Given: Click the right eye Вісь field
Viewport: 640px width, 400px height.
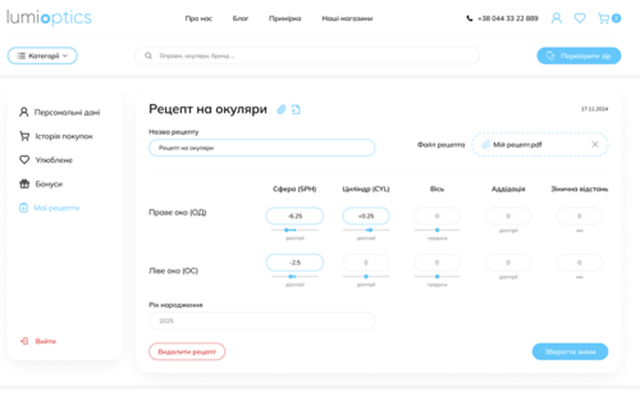Looking at the screenshot, I should (x=437, y=216).
